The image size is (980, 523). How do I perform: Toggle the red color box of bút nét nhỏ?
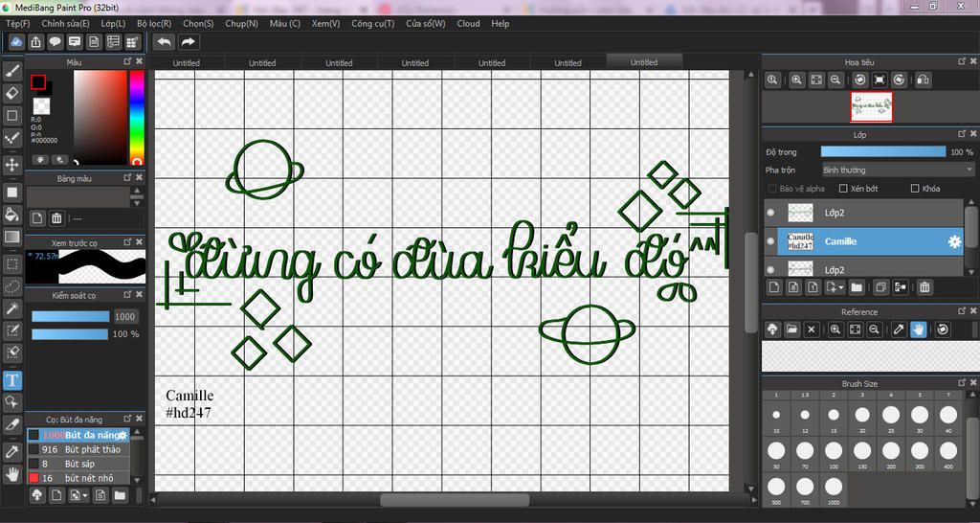click(x=33, y=478)
